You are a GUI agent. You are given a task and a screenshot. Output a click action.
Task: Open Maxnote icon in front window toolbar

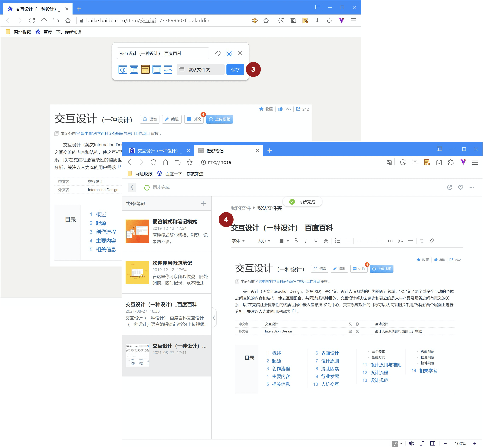coord(427,162)
